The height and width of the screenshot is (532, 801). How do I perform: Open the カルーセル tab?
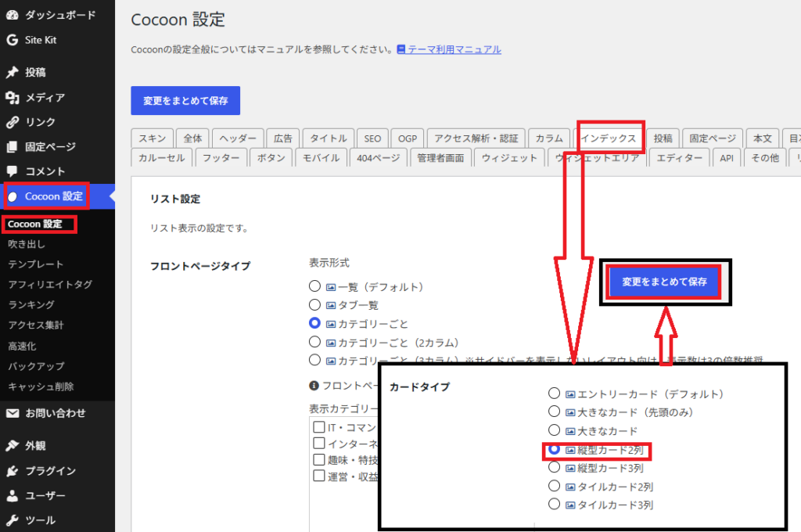coord(161,158)
